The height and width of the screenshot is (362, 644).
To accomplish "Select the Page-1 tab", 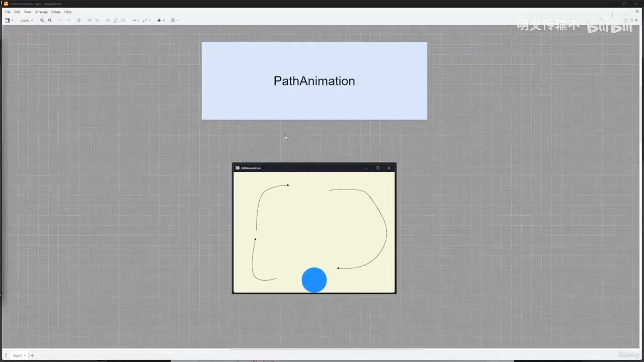I will coord(18,355).
